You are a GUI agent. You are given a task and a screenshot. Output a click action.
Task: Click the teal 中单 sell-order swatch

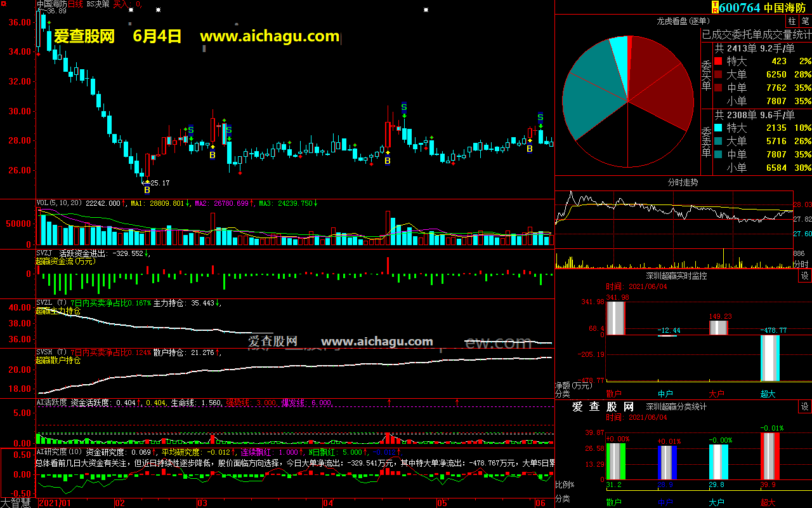coord(718,154)
